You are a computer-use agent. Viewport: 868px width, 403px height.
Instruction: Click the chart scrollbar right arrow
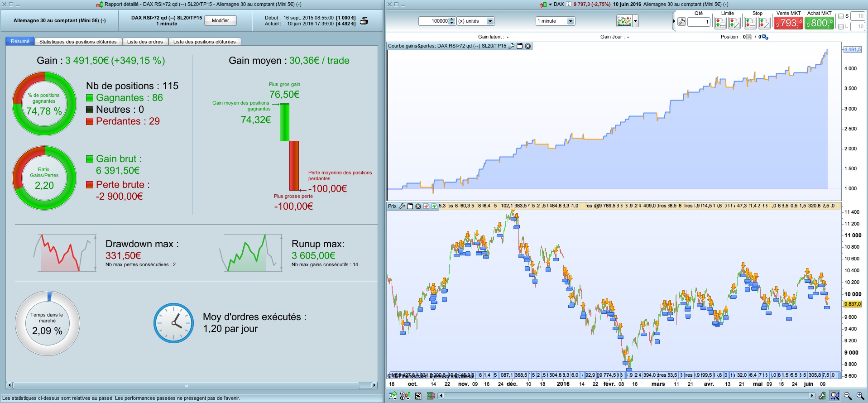point(811,396)
